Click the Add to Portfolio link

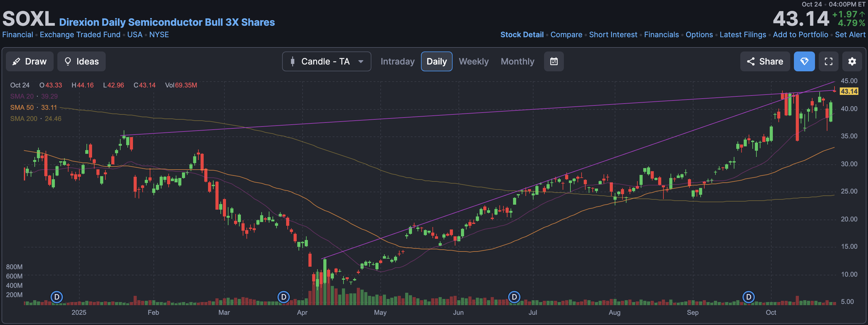click(800, 35)
